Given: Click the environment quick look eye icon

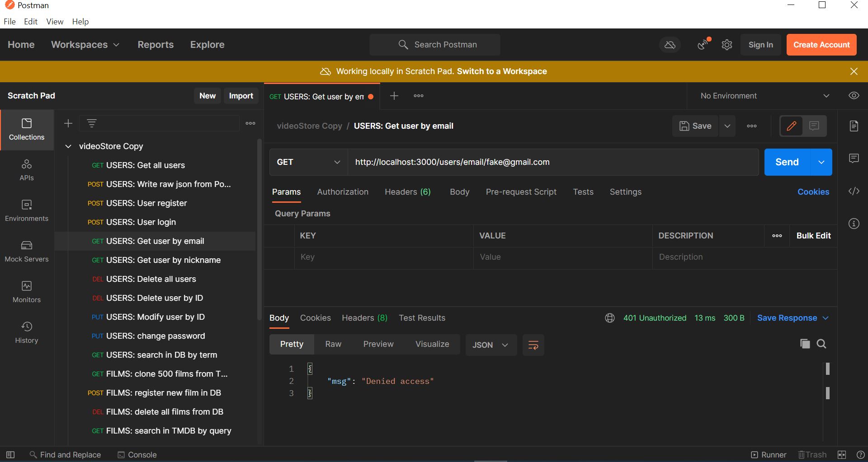Looking at the screenshot, I should (x=854, y=96).
